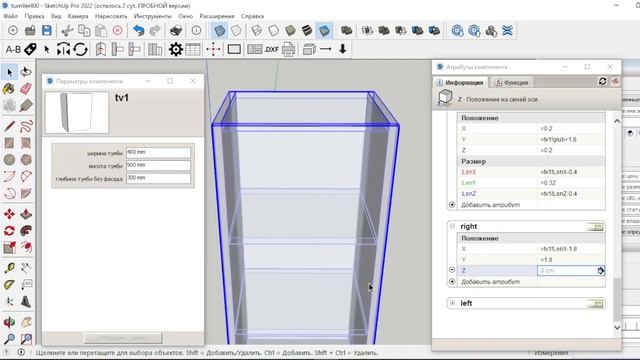The width and height of the screenshot is (640, 360).
Task: Select the Zoom magnifier tool
Action: (x=9, y=338)
